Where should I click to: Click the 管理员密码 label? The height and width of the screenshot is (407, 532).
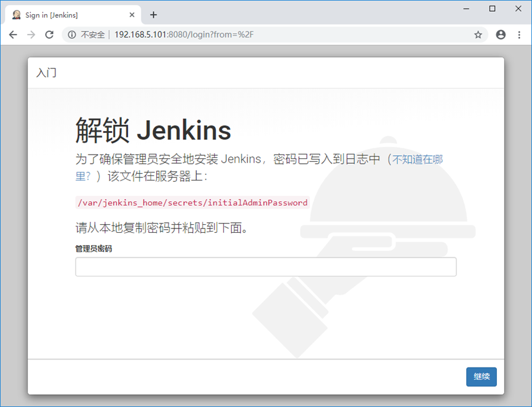pos(93,249)
